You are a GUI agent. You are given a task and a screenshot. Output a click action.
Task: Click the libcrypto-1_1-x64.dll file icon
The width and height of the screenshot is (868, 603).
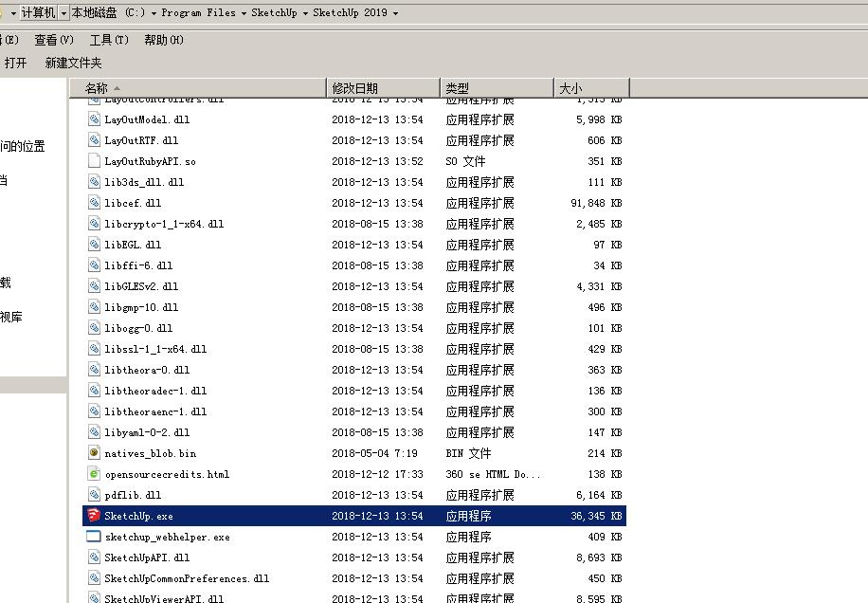[x=94, y=224]
